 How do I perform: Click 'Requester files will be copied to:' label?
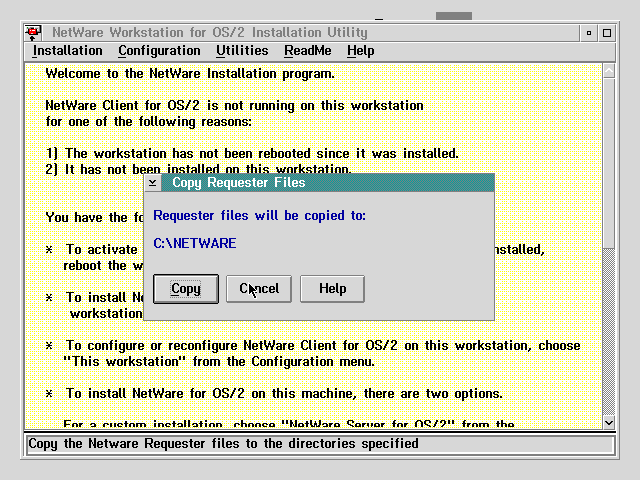(260, 216)
